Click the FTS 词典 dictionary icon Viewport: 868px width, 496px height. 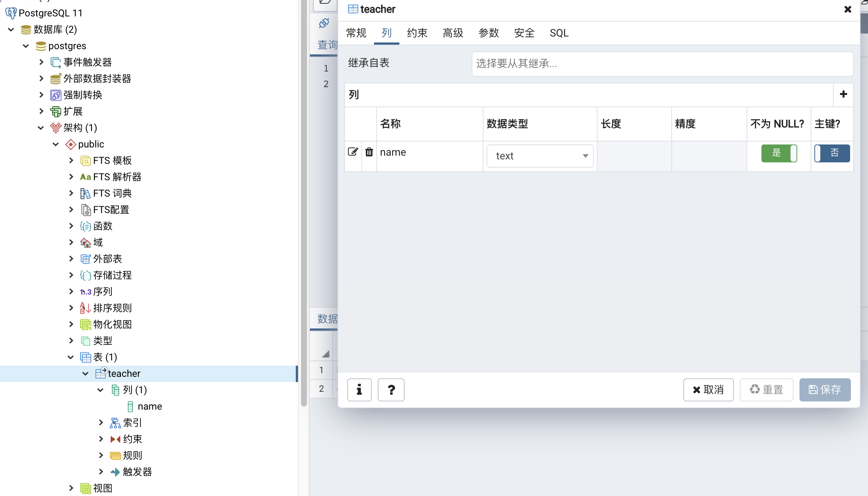pyautogui.click(x=85, y=193)
